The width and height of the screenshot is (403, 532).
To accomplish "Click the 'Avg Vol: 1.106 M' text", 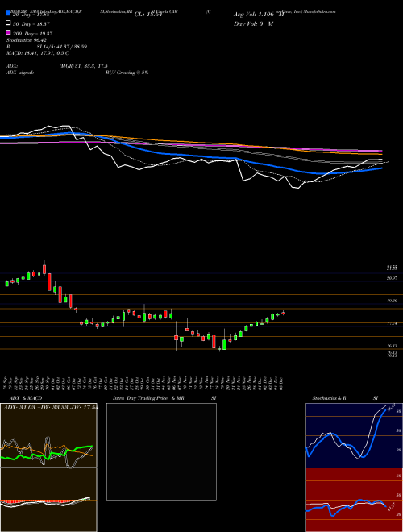I will pyautogui.click(x=259, y=15).
